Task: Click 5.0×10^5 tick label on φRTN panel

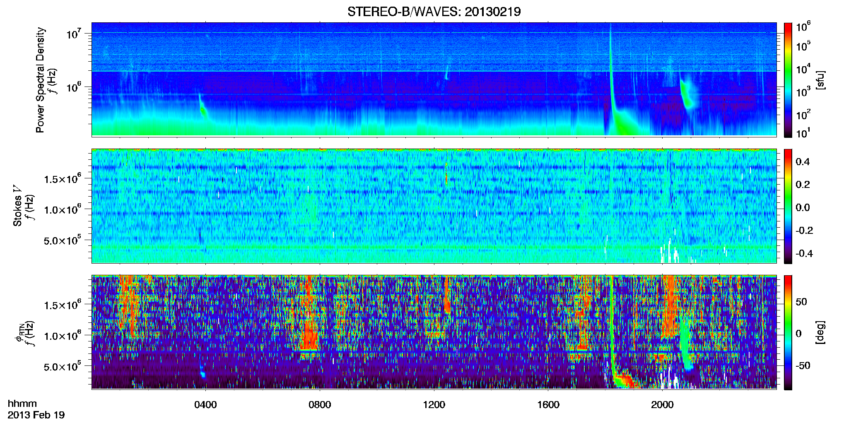Action: pyautogui.click(x=63, y=366)
